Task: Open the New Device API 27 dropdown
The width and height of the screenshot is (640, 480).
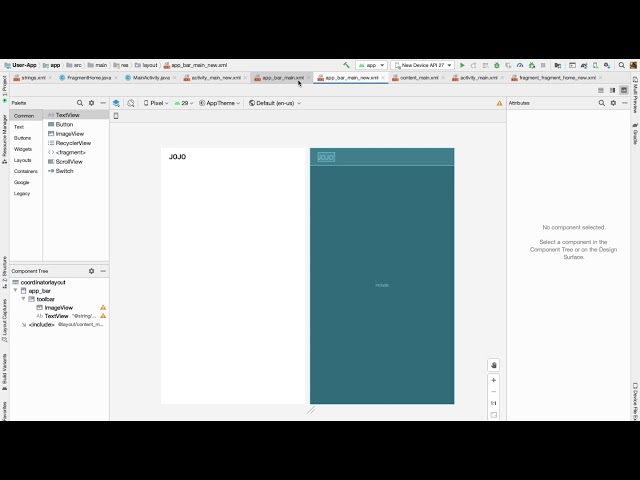Action: tap(422, 65)
